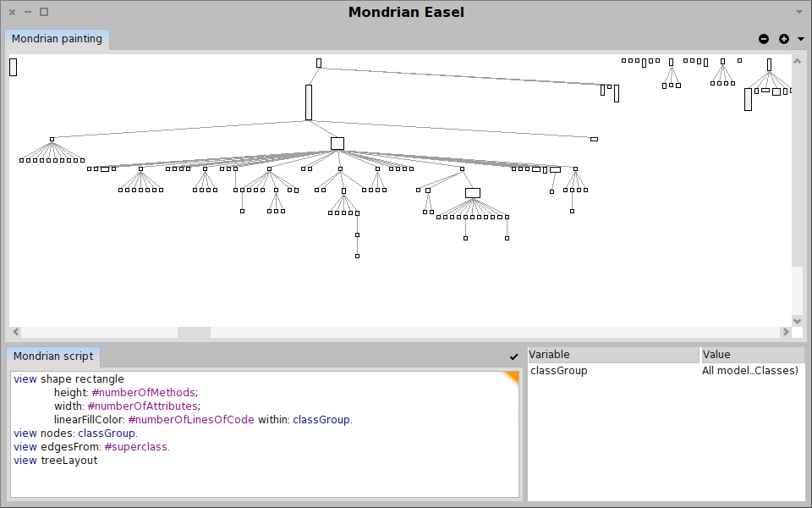This screenshot has width=812, height=508.
Task: Click the orange corner marker in script editor
Action: click(512, 378)
